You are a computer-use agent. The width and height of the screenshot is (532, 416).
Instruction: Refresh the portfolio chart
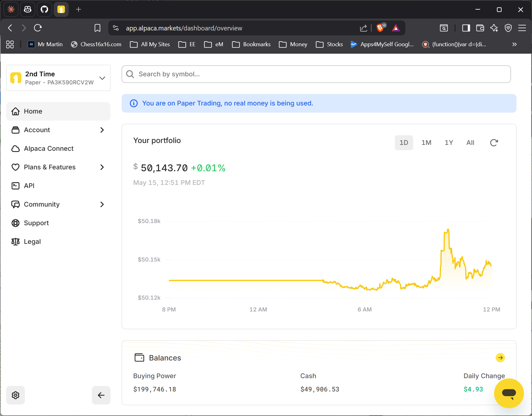[x=494, y=143]
